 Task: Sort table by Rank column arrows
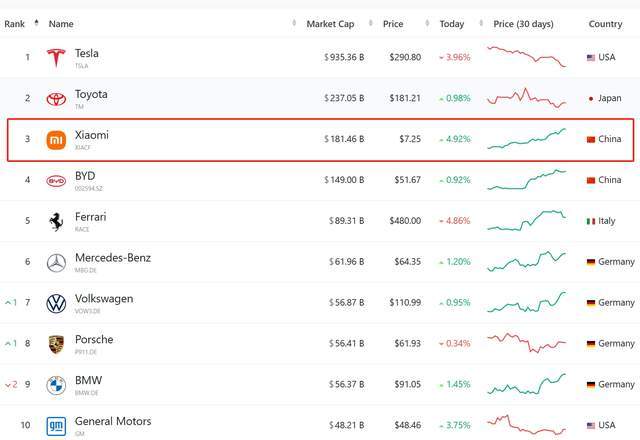[36, 23]
